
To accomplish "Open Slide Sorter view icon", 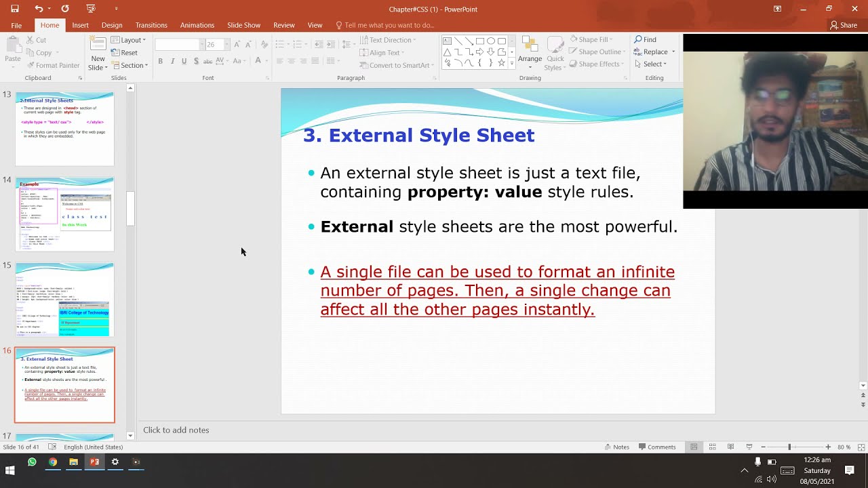I will (x=712, y=447).
